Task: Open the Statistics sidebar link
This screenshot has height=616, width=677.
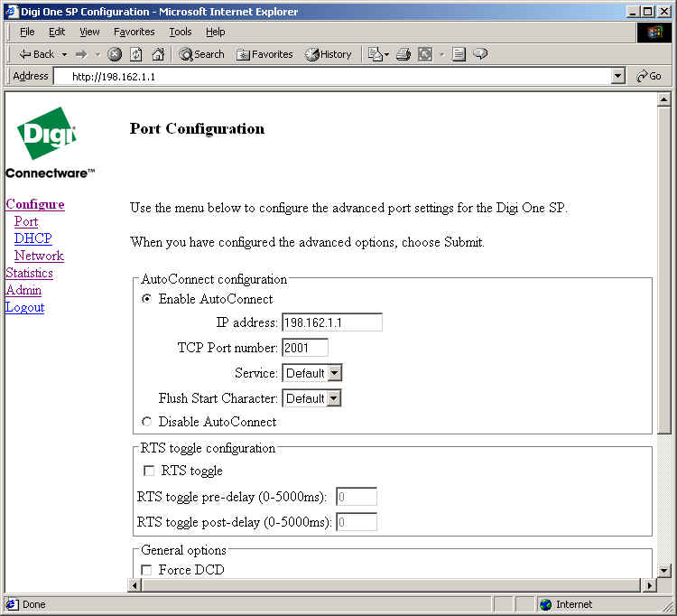Action: click(29, 273)
